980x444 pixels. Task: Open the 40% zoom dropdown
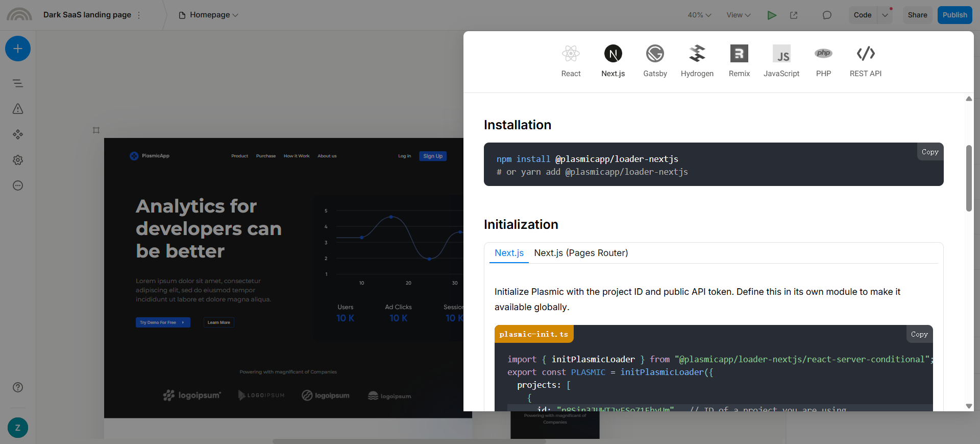699,15
